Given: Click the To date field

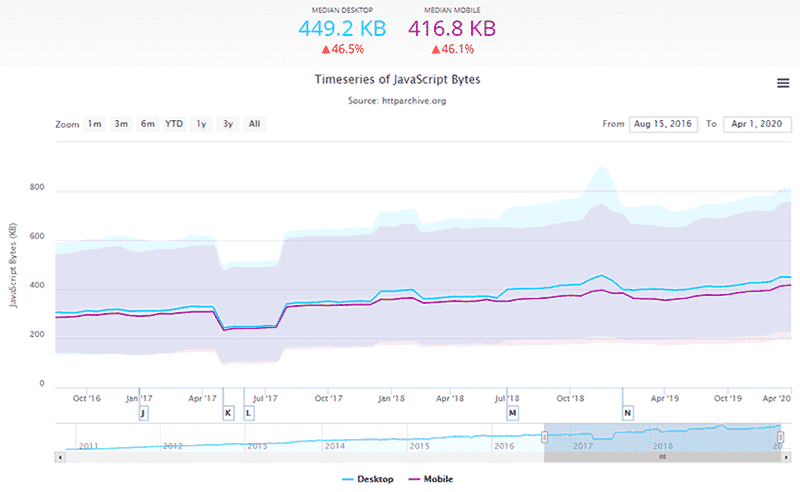Looking at the screenshot, I should tap(756, 124).
